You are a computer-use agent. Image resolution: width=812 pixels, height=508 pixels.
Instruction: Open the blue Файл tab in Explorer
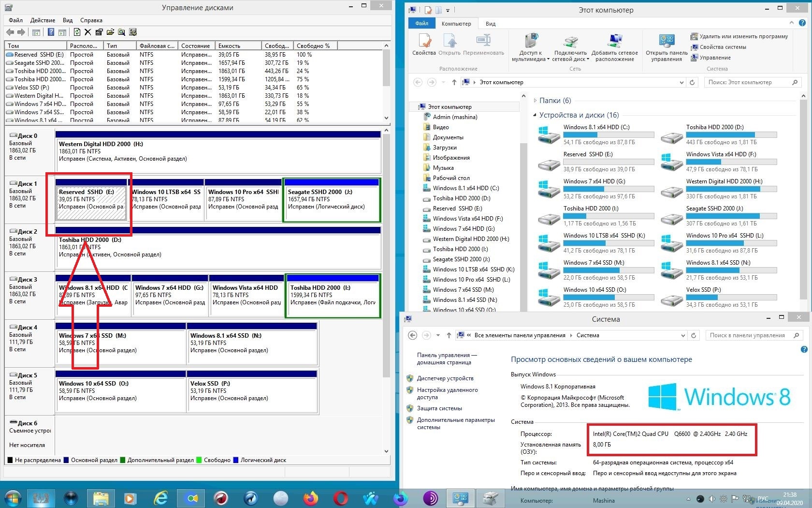coord(421,23)
